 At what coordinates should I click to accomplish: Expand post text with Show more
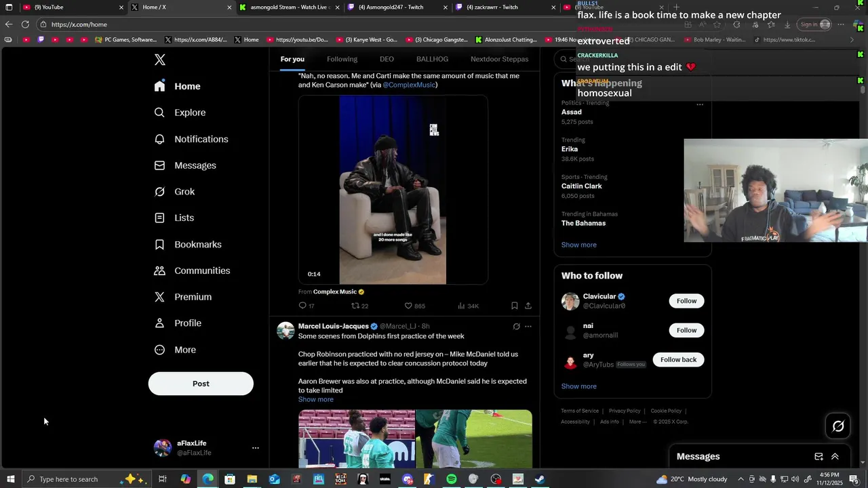316,399
